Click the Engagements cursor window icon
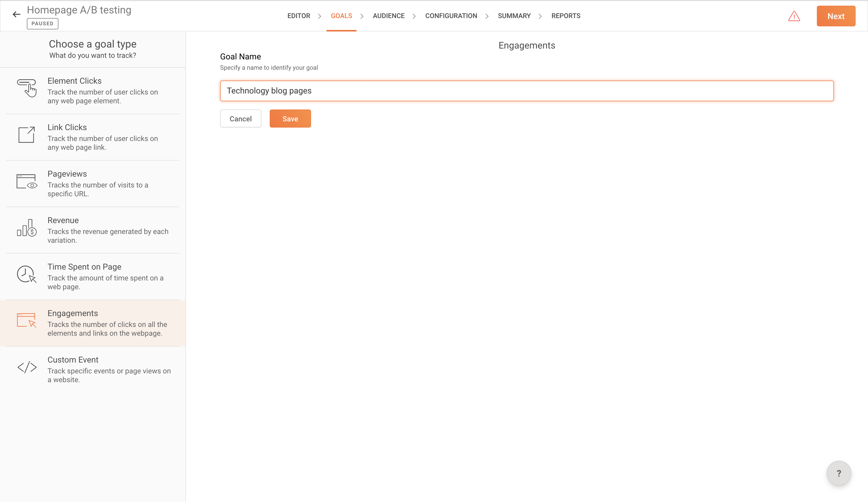Screen dimensions: 868x502 click(x=27, y=320)
